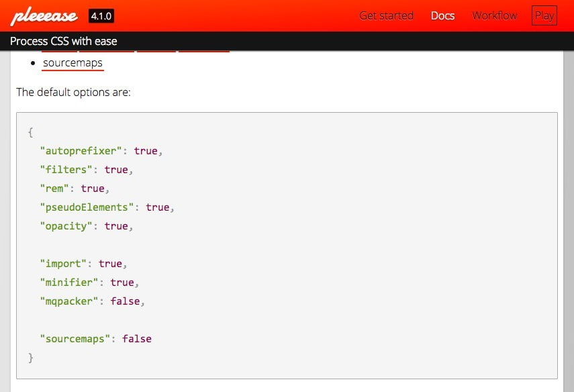The image size is (574, 392).
Task: Select the mqpacker false value
Action: point(125,301)
